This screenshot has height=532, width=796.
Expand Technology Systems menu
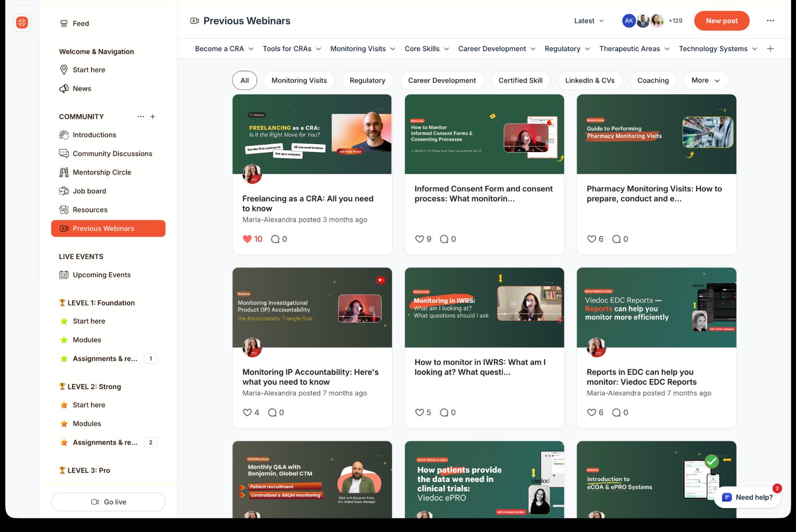[718, 49]
